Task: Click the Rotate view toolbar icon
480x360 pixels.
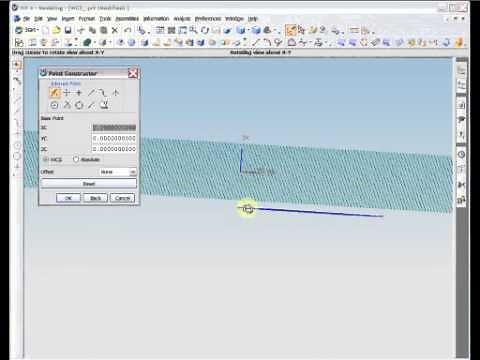Action: tap(205, 30)
